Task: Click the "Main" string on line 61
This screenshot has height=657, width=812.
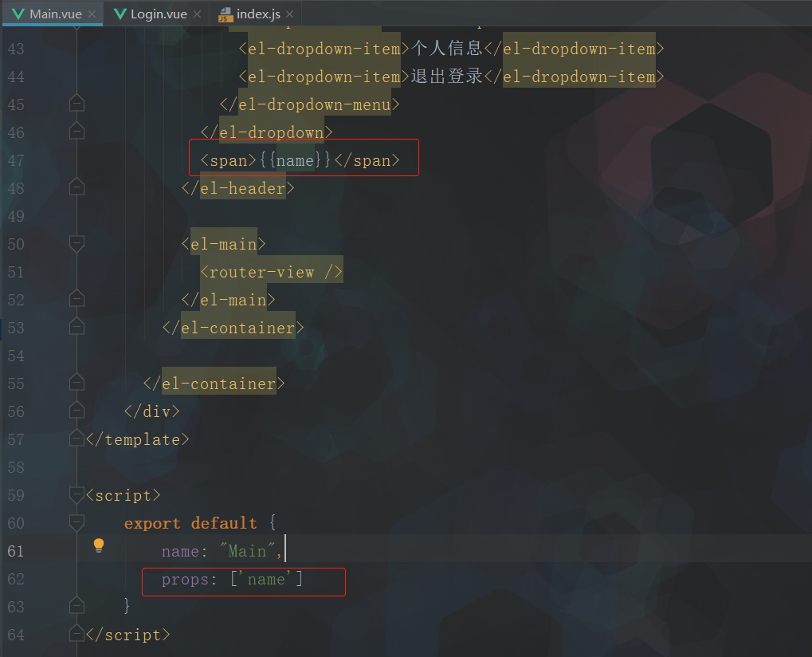Action: [248, 551]
